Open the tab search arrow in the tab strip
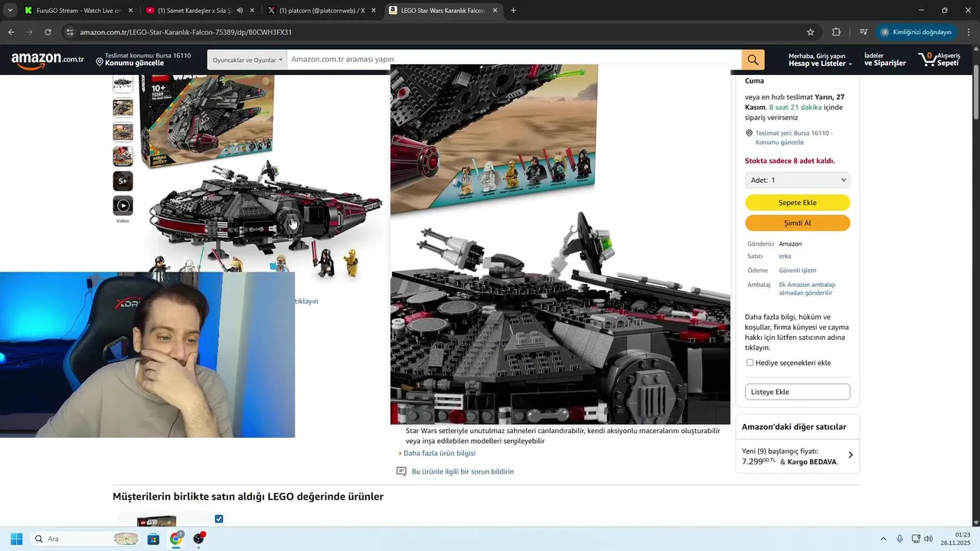 point(10,11)
